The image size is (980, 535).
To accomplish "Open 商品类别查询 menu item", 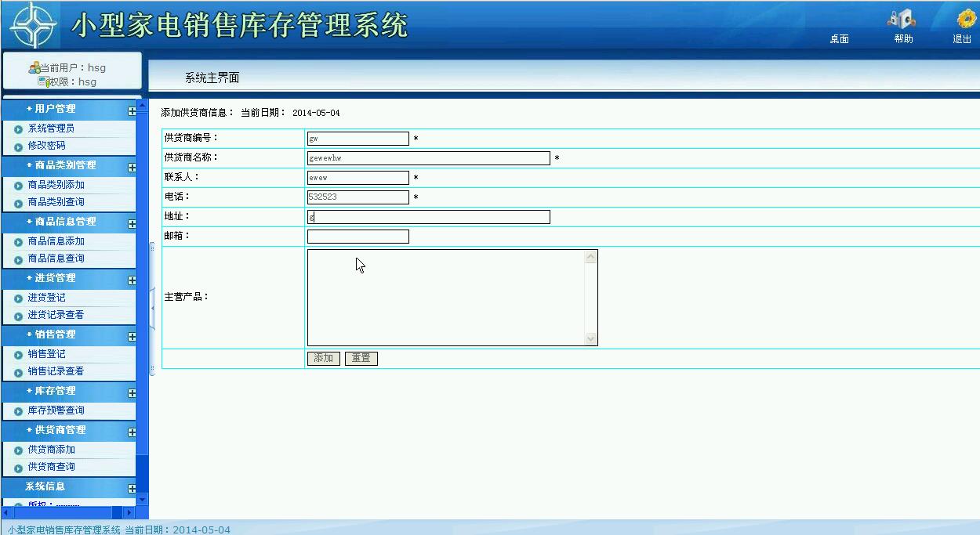I will pos(56,202).
